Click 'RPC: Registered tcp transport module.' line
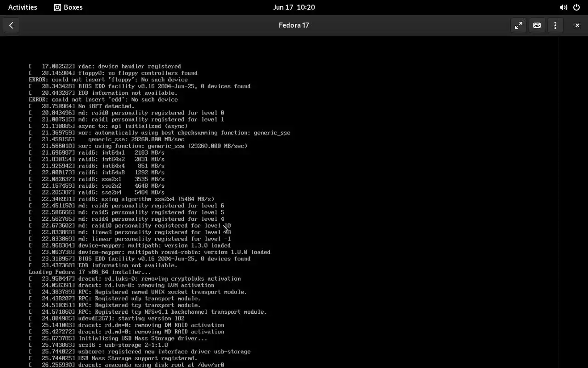The image size is (588, 368). click(x=114, y=305)
